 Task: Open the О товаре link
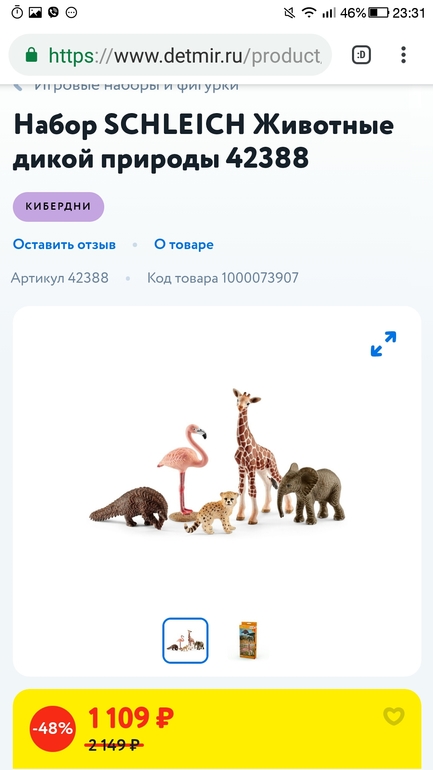(x=184, y=245)
